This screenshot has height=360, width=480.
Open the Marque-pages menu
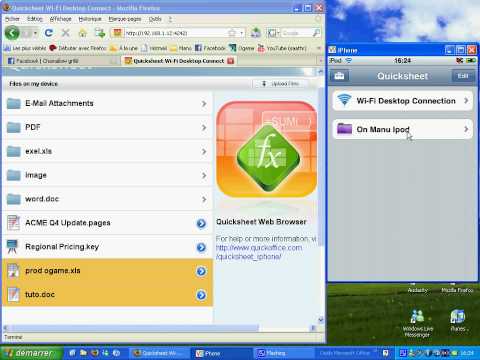coord(125,19)
